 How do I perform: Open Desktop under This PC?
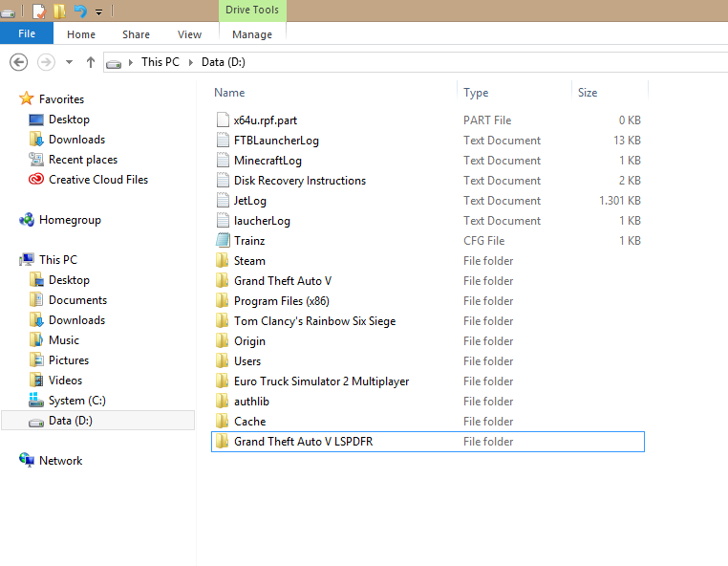69,280
